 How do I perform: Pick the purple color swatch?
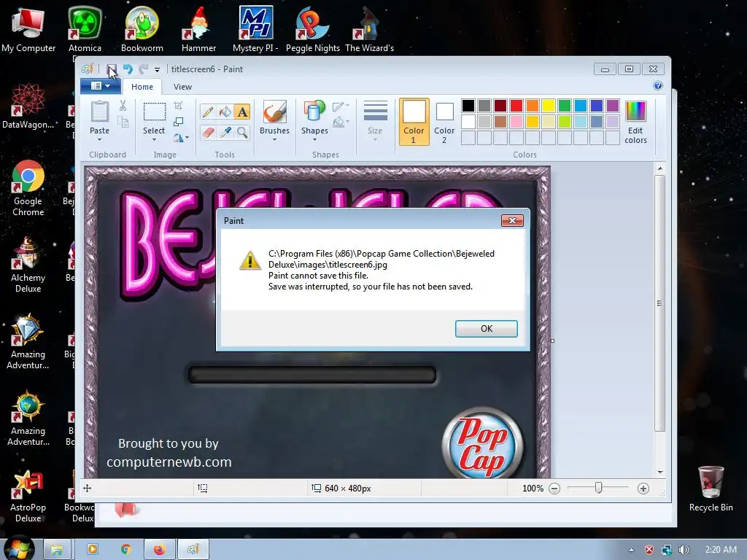click(x=613, y=106)
